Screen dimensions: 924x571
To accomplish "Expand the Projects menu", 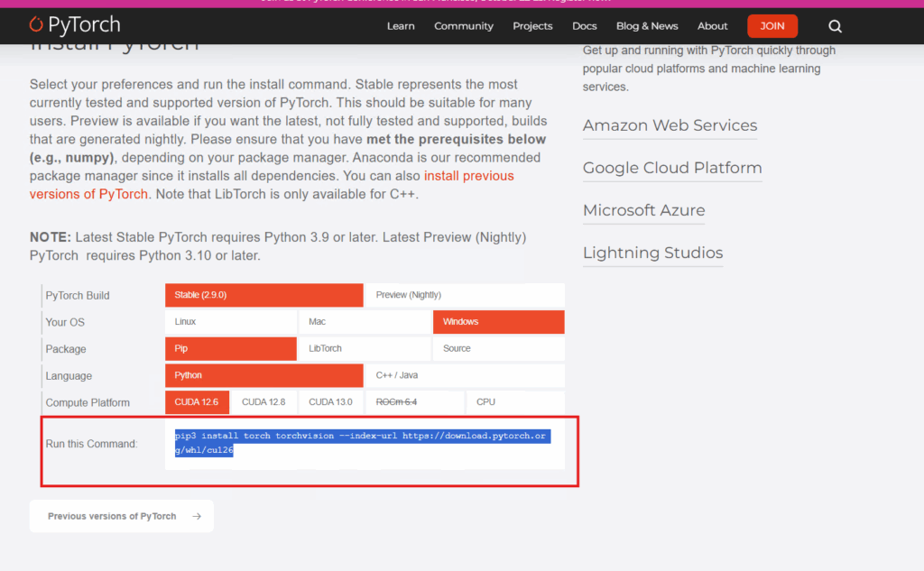I will click(532, 26).
